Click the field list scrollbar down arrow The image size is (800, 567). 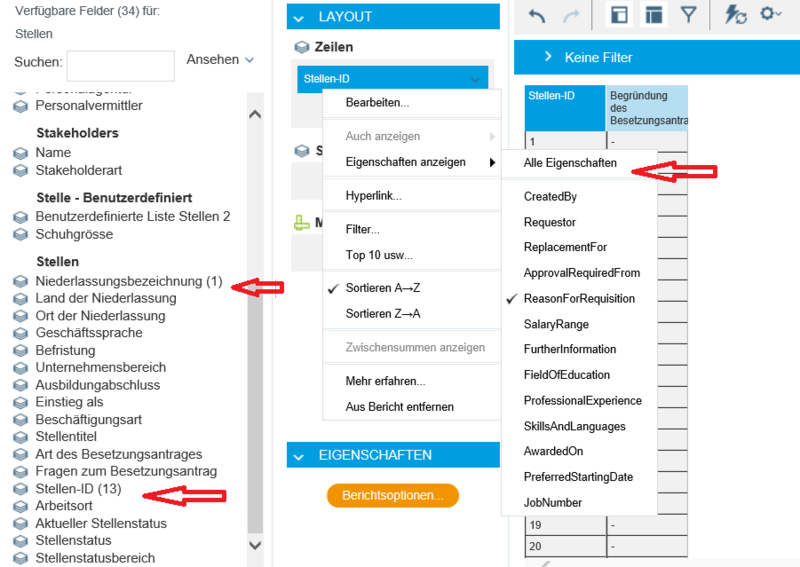point(255,545)
